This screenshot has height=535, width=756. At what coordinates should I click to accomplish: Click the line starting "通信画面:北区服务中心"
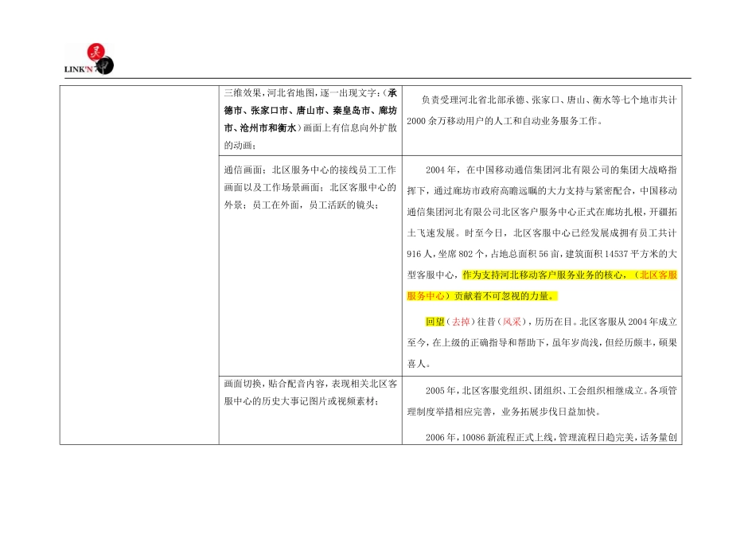[310, 170]
